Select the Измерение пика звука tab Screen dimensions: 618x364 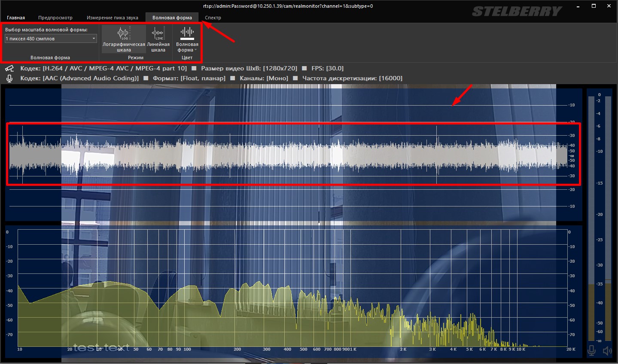tap(113, 18)
